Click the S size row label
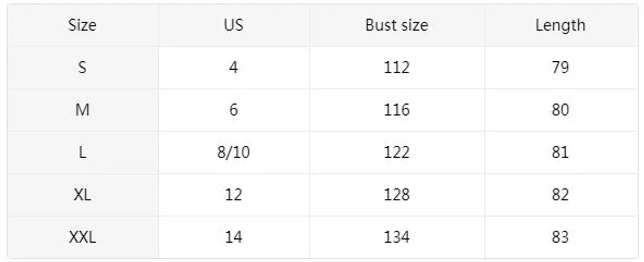 pos(82,68)
